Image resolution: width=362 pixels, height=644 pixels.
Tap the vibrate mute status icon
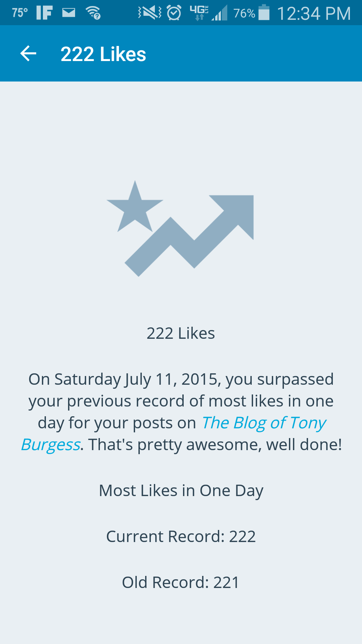pyautogui.click(x=149, y=13)
